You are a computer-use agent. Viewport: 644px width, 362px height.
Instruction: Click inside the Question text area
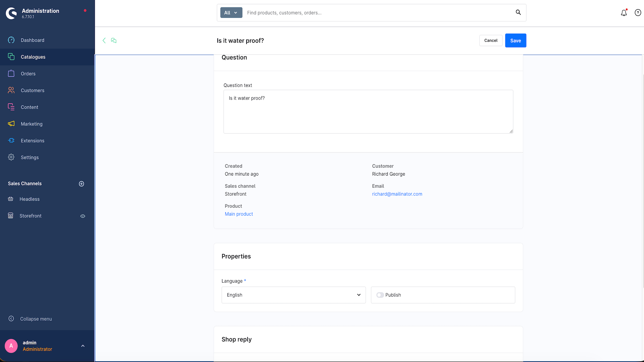(x=368, y=112)
